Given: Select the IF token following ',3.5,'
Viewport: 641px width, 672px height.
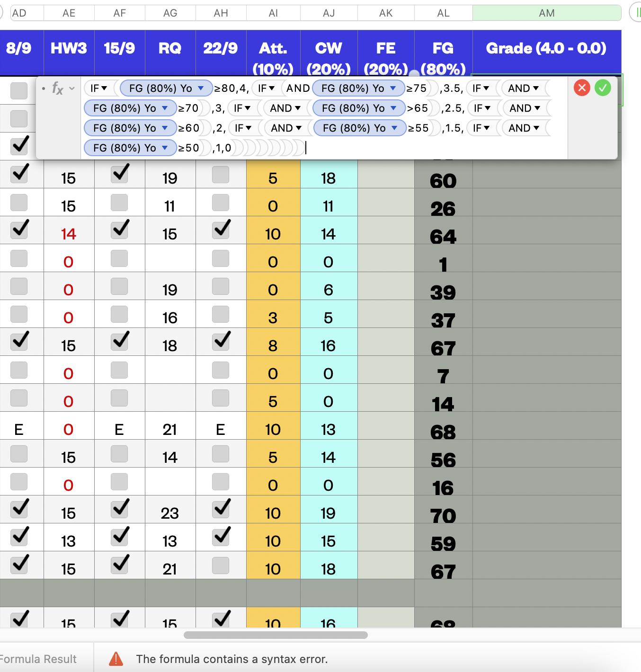Looking at the screenshot, I should tap(481, 88).
